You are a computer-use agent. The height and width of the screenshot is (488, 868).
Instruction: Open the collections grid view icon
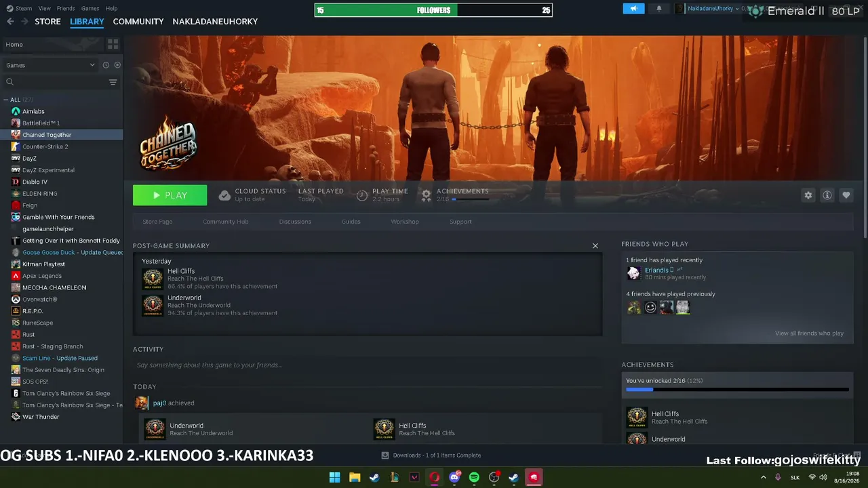(113, 44)
